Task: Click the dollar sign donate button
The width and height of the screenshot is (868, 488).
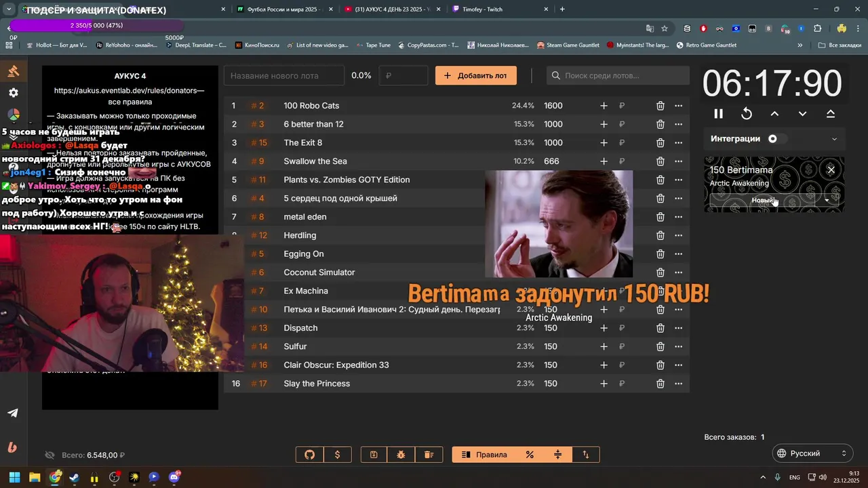Action: point(337,455)
